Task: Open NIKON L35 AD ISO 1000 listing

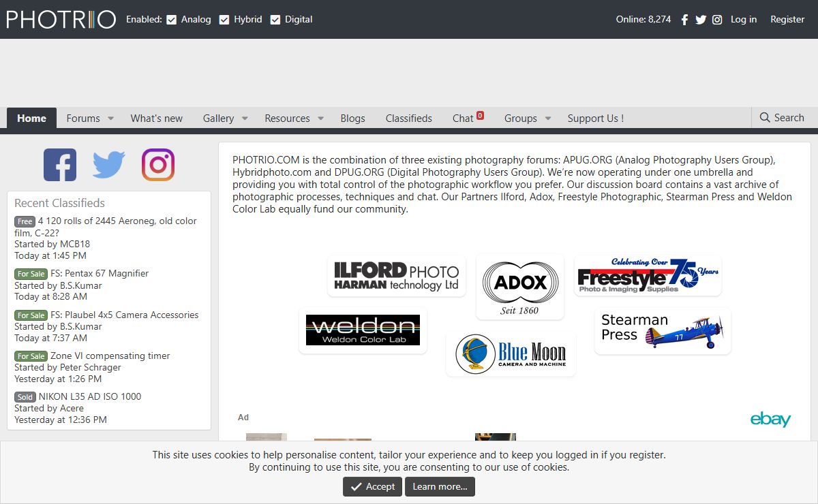Action: (90, 396)
